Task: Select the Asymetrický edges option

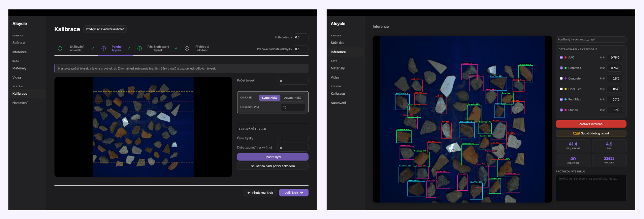Action: tap(293, 98)
